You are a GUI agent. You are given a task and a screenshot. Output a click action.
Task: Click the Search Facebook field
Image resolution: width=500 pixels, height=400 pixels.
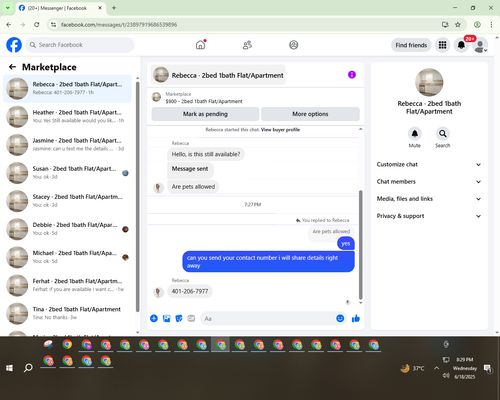(x=80, y=45)
